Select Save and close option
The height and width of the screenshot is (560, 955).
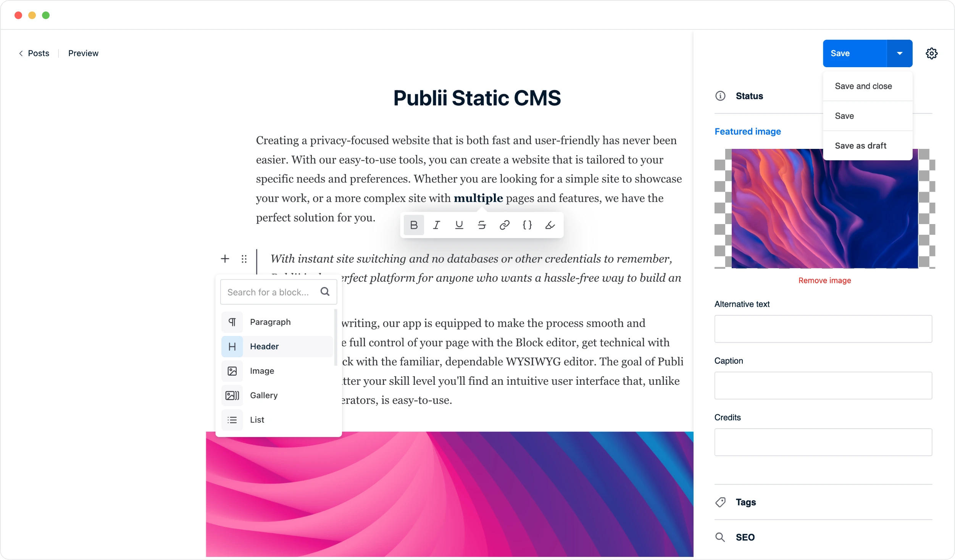point(864,86)
